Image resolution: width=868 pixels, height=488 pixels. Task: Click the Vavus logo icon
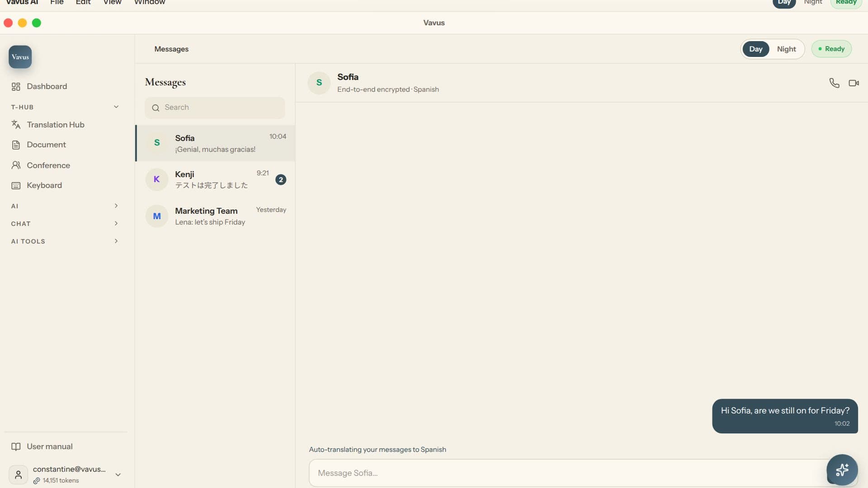[20, 57]
